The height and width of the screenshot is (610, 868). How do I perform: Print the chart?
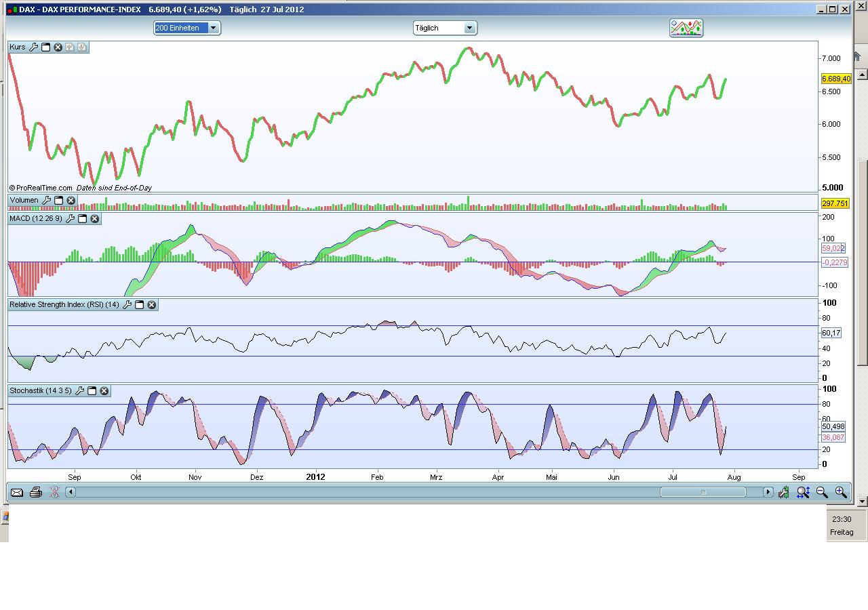tap(36, 492)
